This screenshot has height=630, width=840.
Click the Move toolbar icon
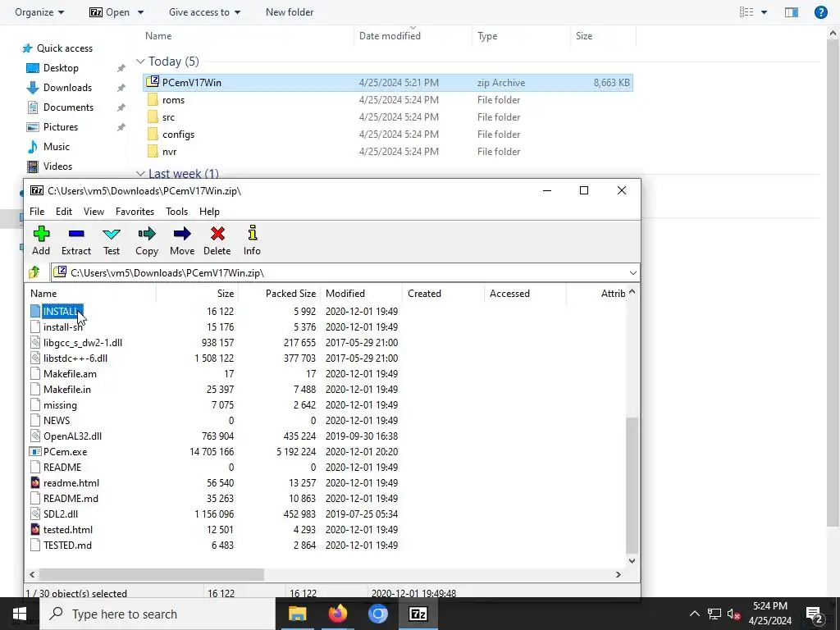[x=182, y=240]
